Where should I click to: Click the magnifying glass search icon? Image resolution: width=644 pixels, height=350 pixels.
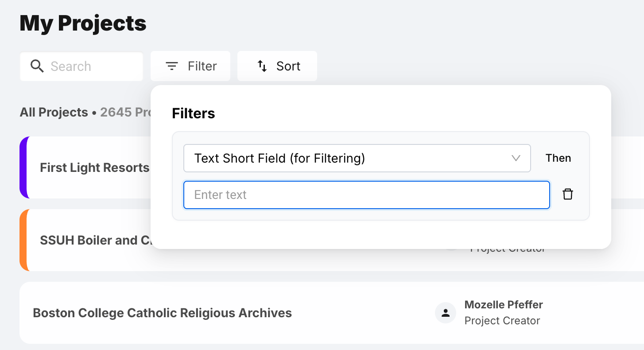point(37,66)
